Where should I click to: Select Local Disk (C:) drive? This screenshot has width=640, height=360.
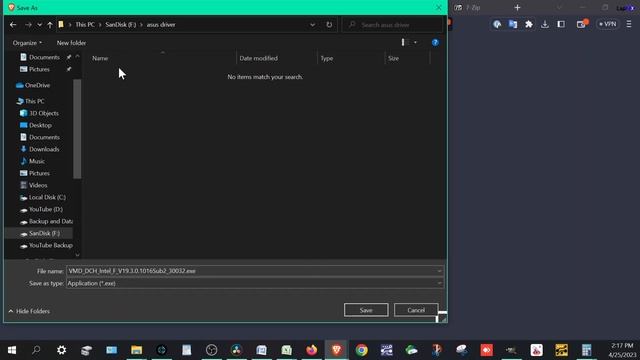(x=43, y=197)
